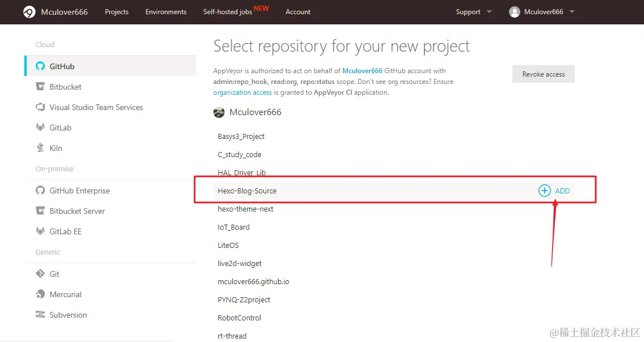
Task: Click the GitLab fox icon
Action: tap(40, 127)
